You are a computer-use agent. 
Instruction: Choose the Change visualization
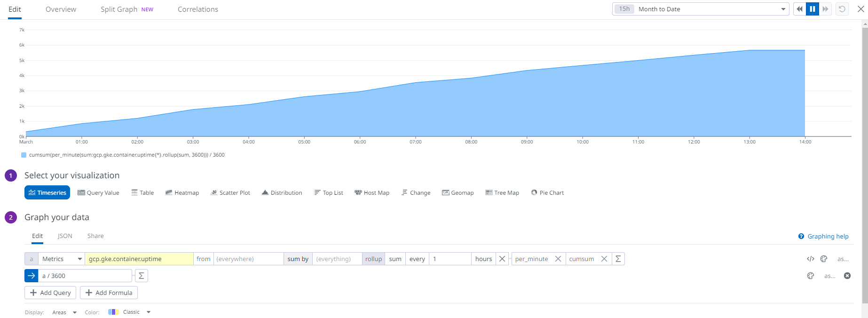pos(416,192)
